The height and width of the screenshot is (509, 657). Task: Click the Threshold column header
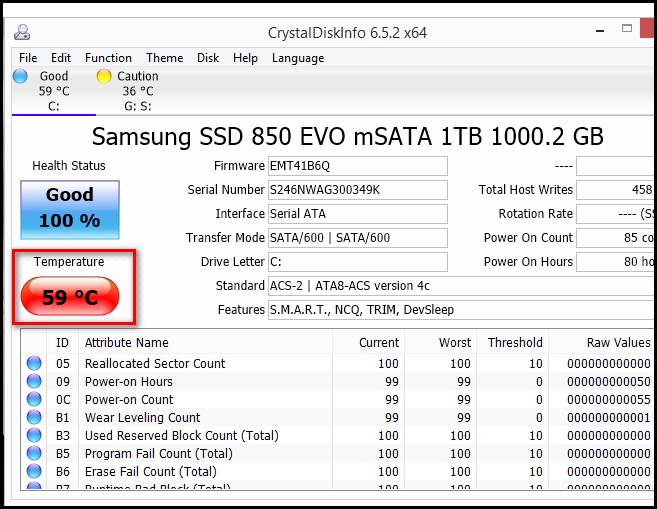[x=512, y=342]
